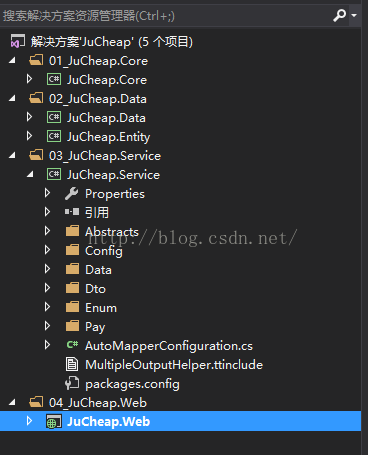The image size is (368, 455).
Task: Expand the Config folder
Action: click(x=47, y=250)
